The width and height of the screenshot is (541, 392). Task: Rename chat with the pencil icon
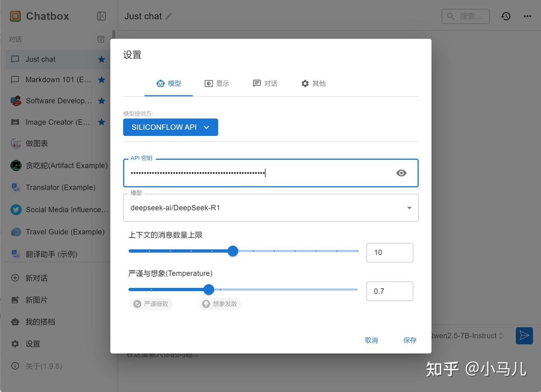click(169, 17)
